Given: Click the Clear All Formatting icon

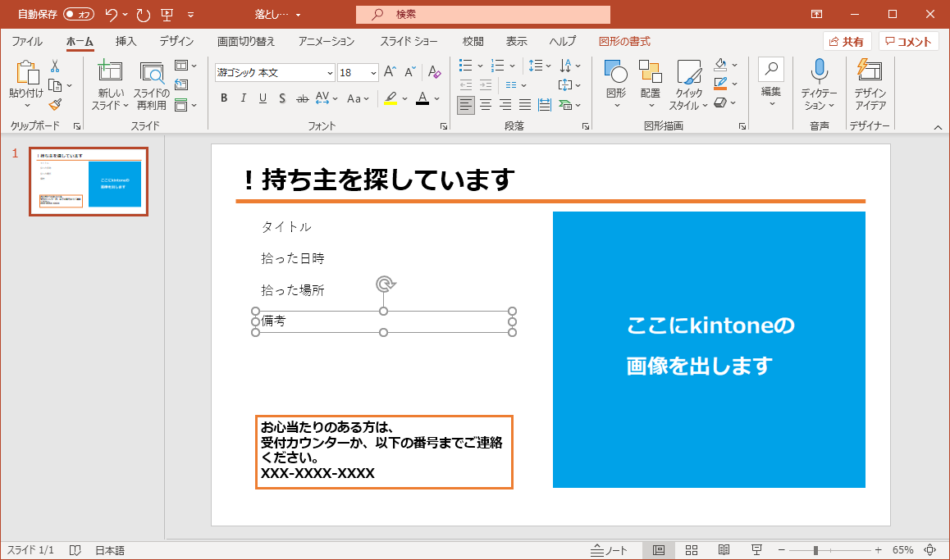Looking at the screenshot, I should click(435, 72).
